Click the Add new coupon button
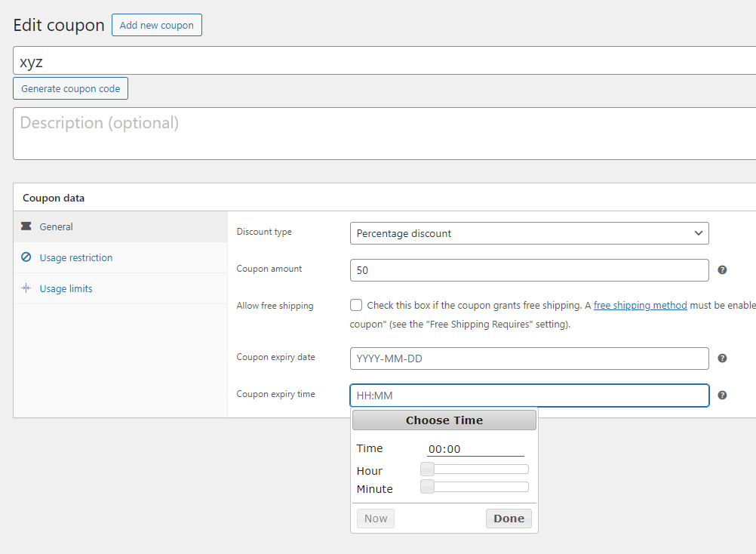The height and width of the screenshot is (554, 756). (x=156, y=25)
